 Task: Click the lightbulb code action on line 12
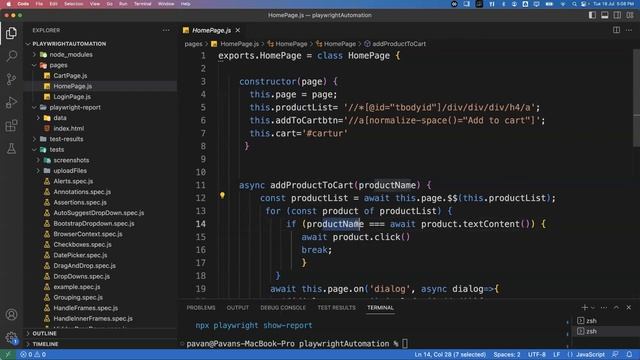(x=222, y=196)
